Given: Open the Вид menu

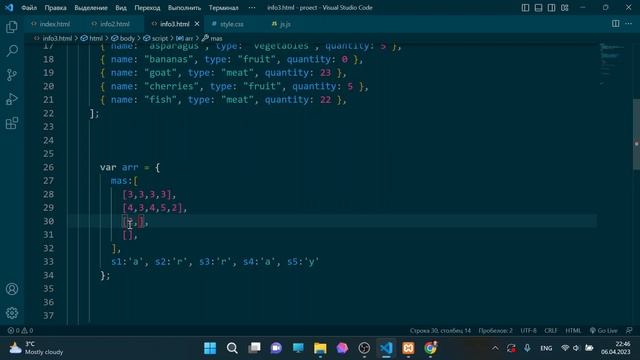Looking at the screenshot, I should tap(121, 8).
